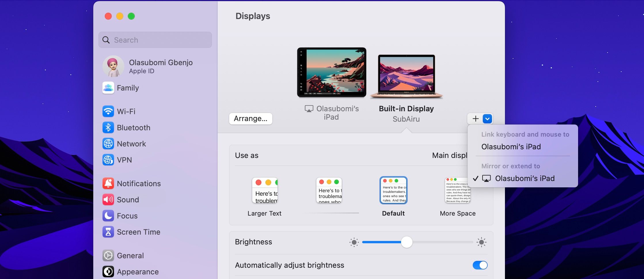Select checked Olasubomi's iPad under Mirror or extend
Image resolution: width=644 pixels, height=279 pixels.
(x=525, y=178)
